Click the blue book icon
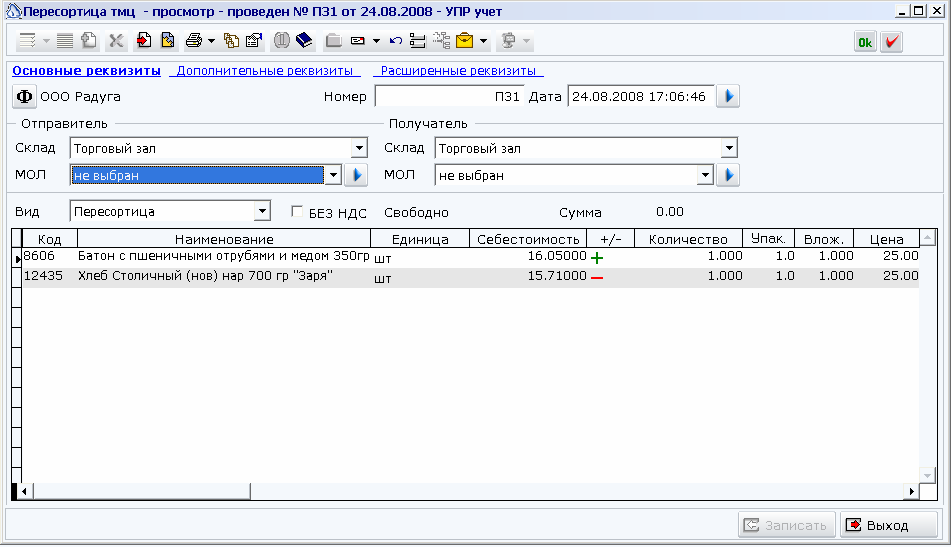Screen dimensions: 951x547 click(x=304, y=41)
